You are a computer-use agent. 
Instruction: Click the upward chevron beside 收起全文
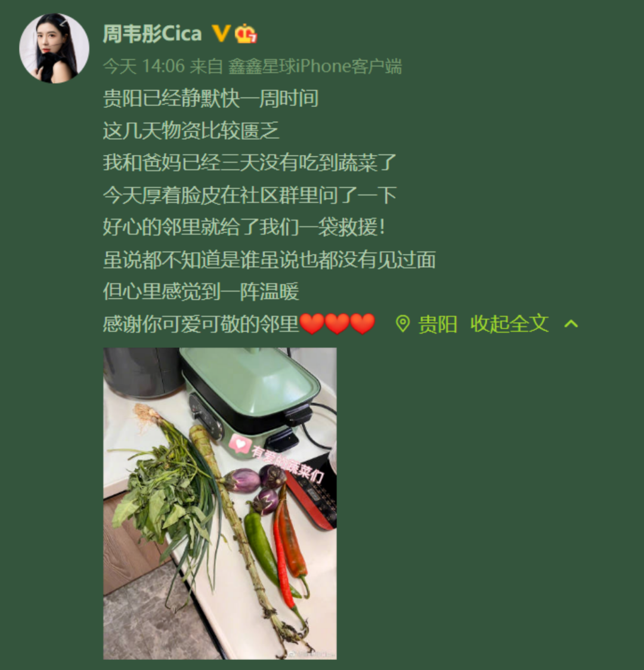click(x=571, y=324)
